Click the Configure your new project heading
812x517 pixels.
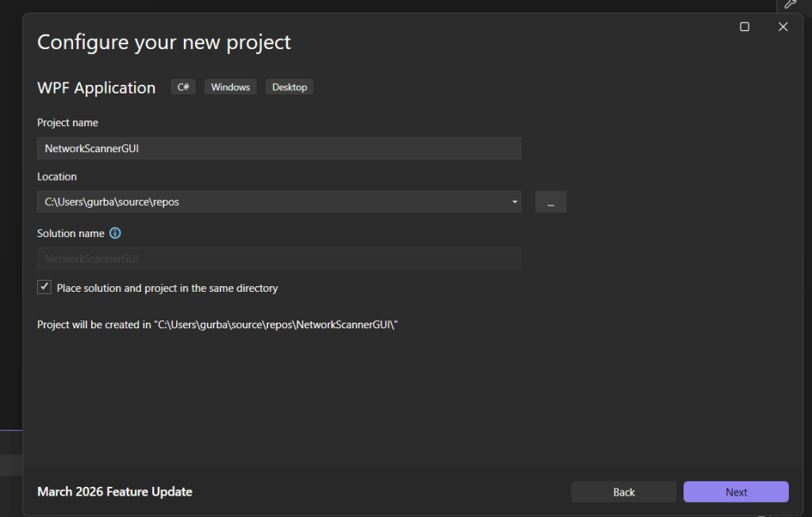[164, 42]
